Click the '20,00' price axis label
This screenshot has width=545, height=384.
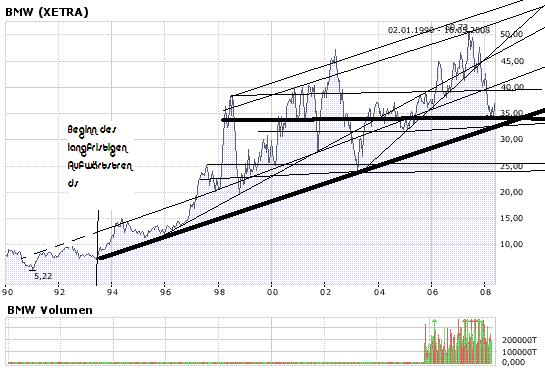pyautogui.click(x=512, y=192)
